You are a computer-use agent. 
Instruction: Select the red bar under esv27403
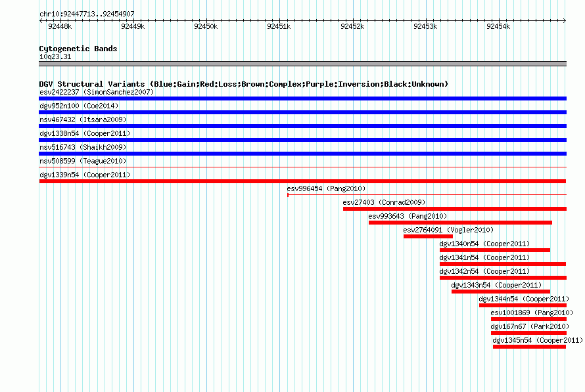tap(455, 209)
